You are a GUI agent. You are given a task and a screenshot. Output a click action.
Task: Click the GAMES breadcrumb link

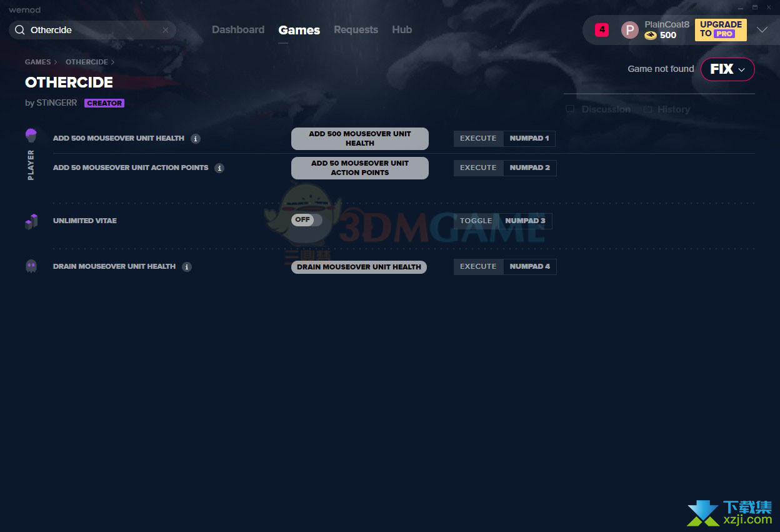(x=38, y=62)
